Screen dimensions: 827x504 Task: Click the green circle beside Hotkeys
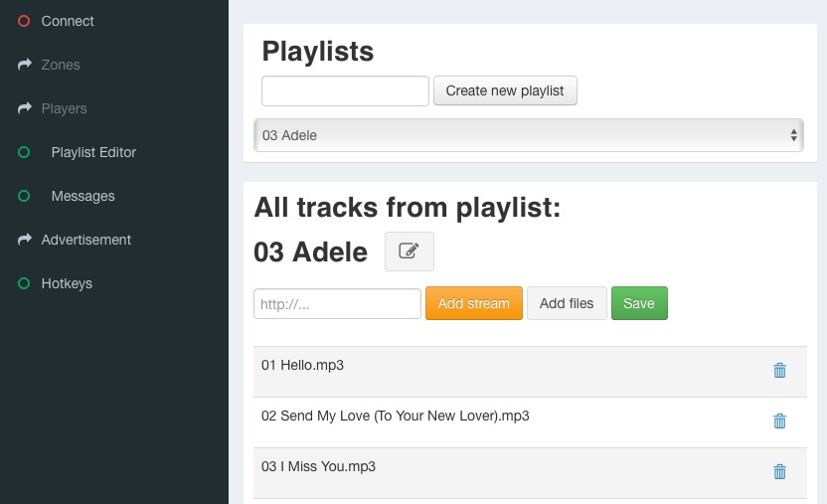(24, 283)
